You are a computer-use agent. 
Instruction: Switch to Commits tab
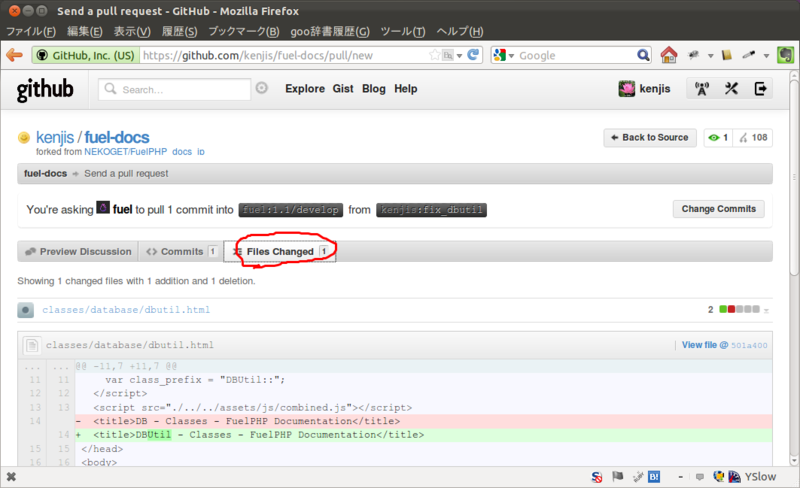coord(181,252)
